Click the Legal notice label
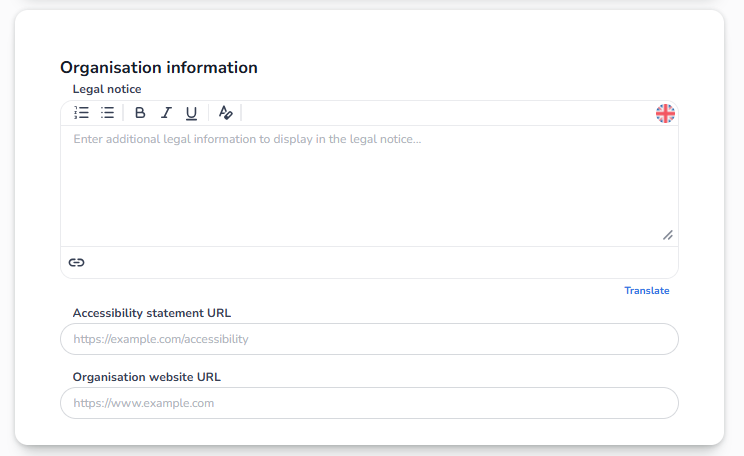The image size is (744, 456). [107, 90]
